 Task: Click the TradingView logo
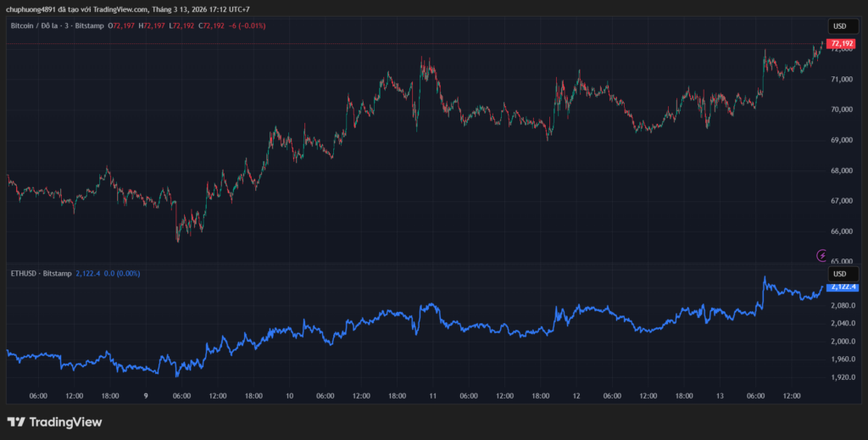54,422
